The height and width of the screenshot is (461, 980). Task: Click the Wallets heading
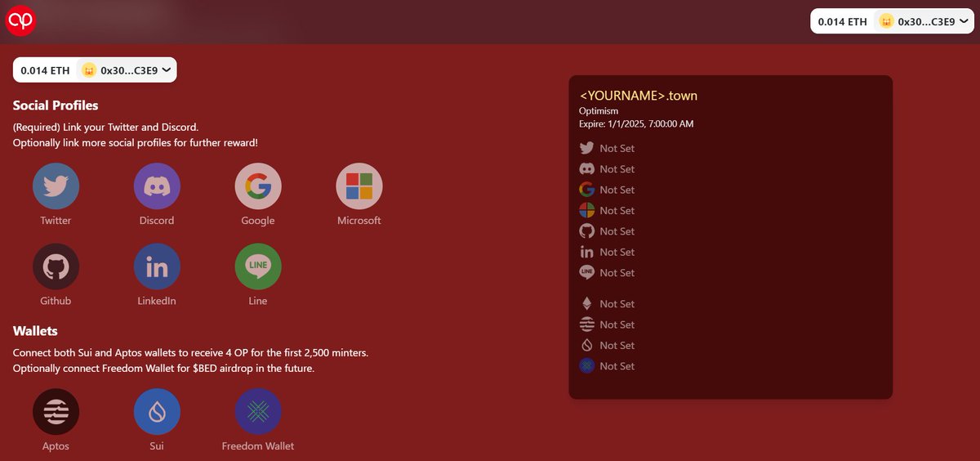pyautogui.click(x=35, y=331)
